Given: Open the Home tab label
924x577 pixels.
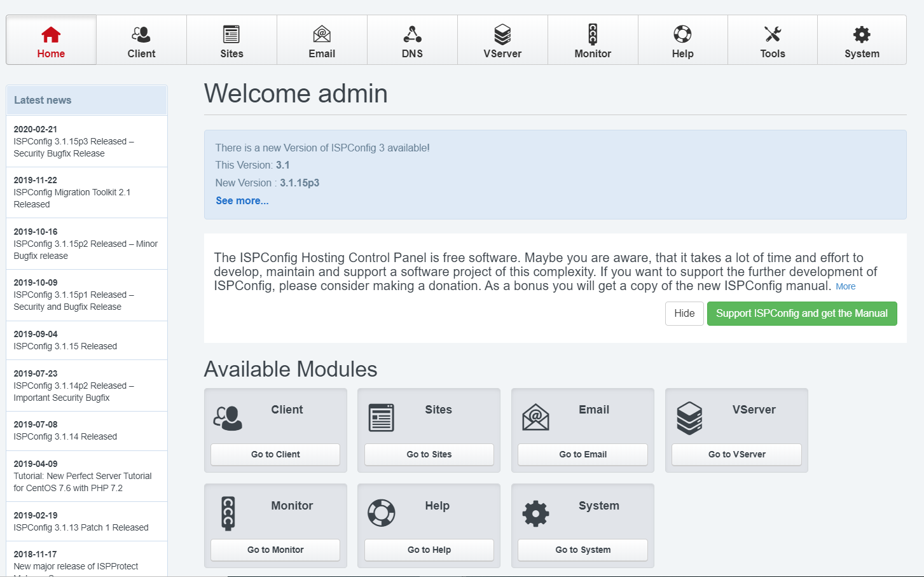Looking at the screenshot, I should [x=51, y=53].
